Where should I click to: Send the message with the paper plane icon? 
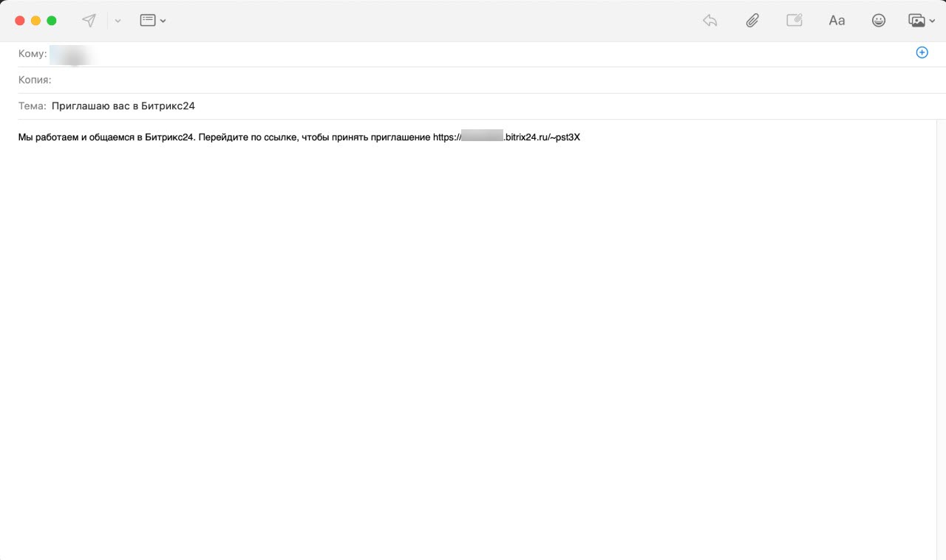coord(89,21)
